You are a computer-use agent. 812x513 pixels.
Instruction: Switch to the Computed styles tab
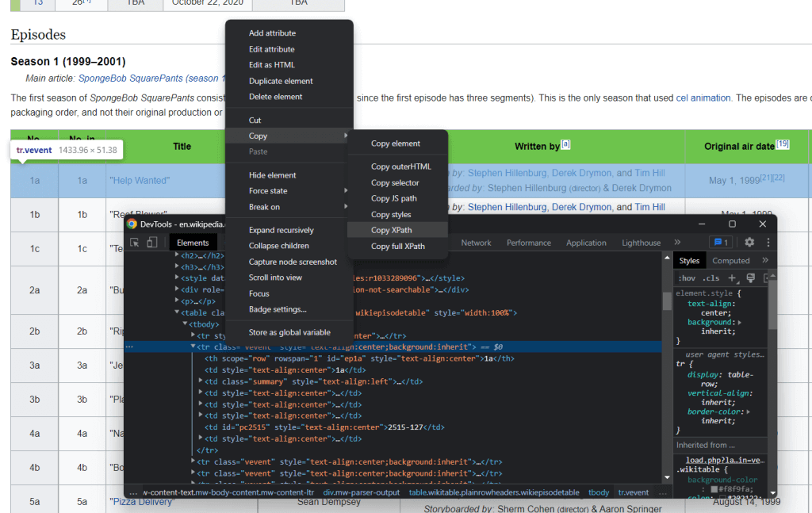click(731, 260)
